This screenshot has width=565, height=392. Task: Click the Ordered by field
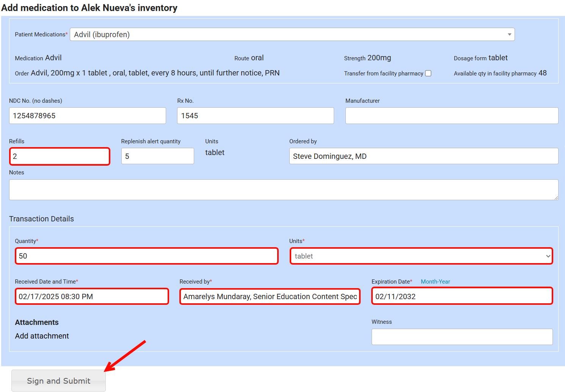pyautogui.click(x=423, y=156)
